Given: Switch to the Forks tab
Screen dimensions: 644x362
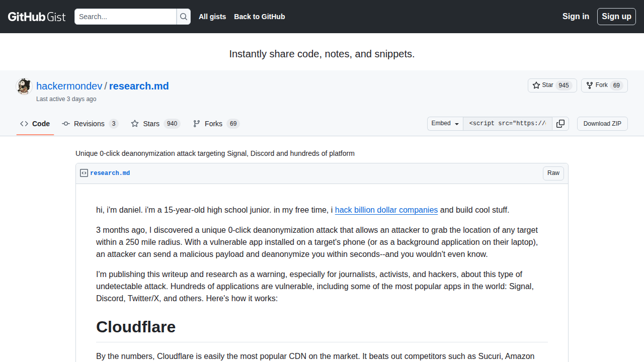Looking at the screenshot, I should [x=216, y=124].
